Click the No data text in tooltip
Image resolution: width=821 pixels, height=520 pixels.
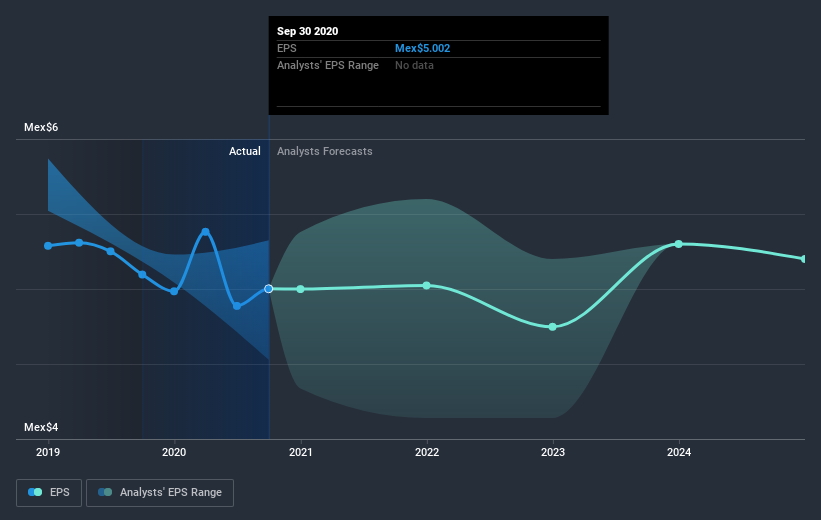click(414, 65)
